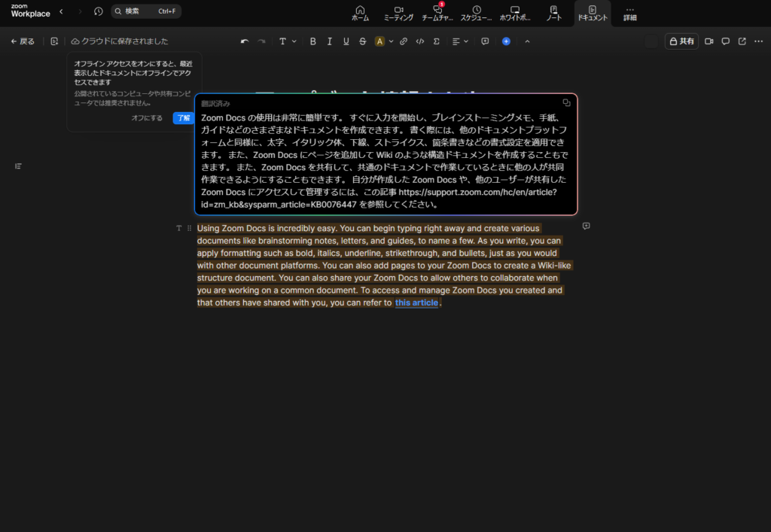Click the formula sigma icon
The width and height of the screenshot is (771, 532).
coord(437,41)
